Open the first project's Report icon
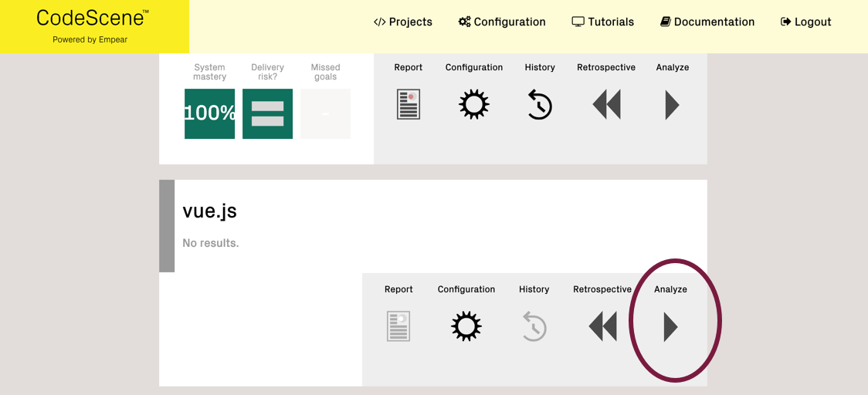The height and width of the screenshot is (395, 868). (409, 104)
